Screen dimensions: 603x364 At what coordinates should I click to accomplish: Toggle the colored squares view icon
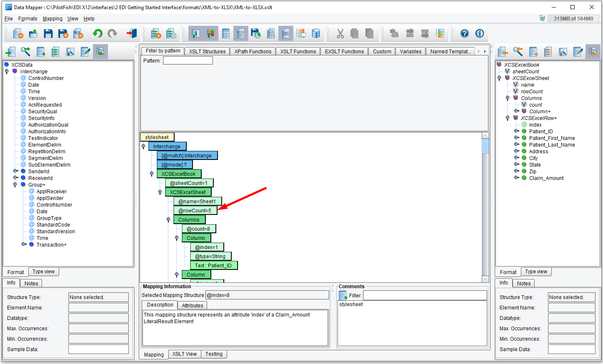(x=210, y=34)
